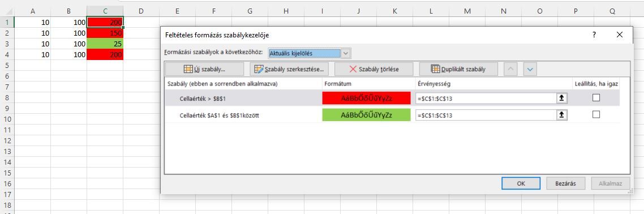
Task: Confirm with the OK button
Action: pyautogui.click(x=521, y=183)
